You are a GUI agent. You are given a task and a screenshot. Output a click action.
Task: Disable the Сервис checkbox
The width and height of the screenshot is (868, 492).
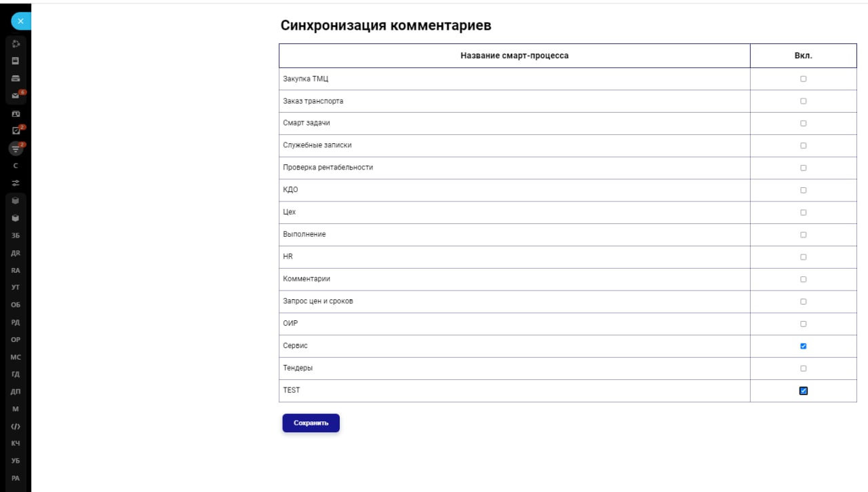point(804,346)
